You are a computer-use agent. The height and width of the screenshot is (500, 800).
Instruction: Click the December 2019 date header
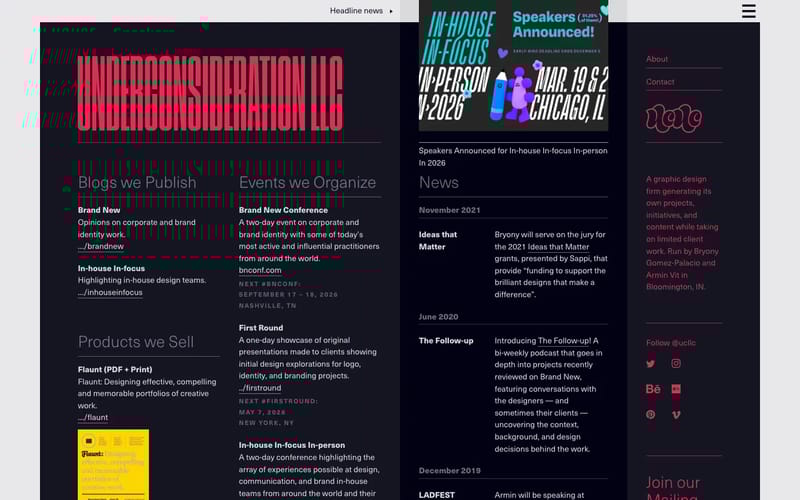pyautogui.click(x=449, y=471)
